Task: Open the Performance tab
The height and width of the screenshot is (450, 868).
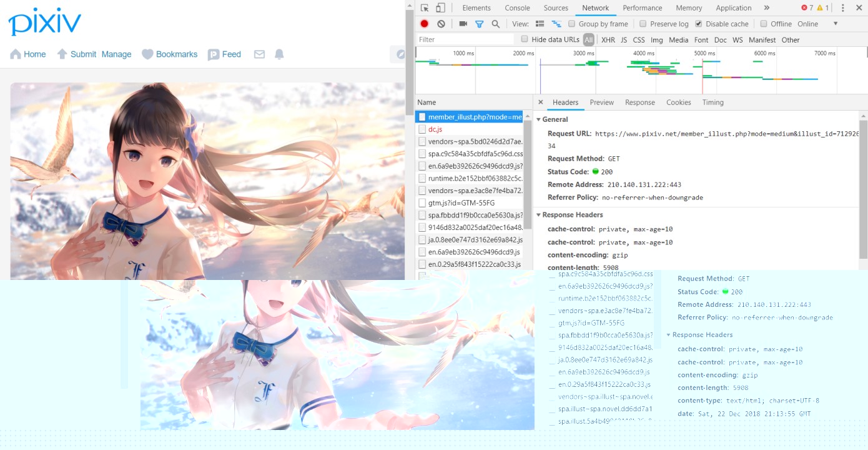Action: pos(643,8)
